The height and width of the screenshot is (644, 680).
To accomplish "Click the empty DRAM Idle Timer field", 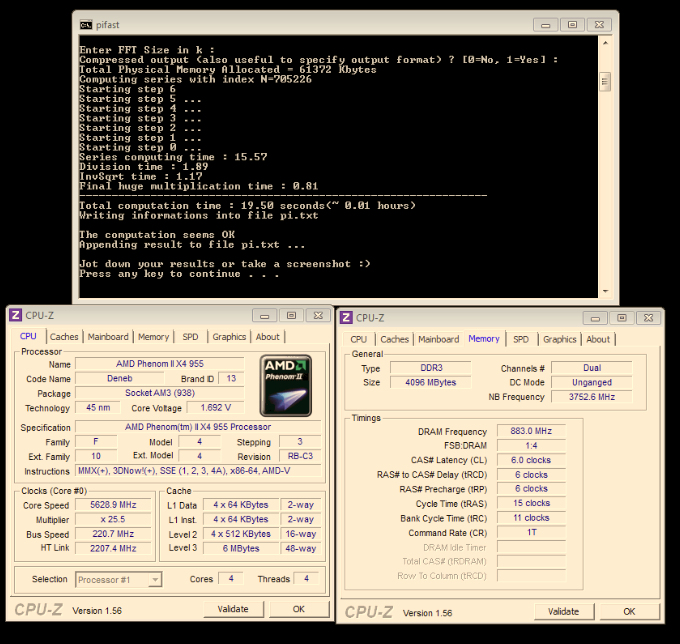I will coord(531,547).
